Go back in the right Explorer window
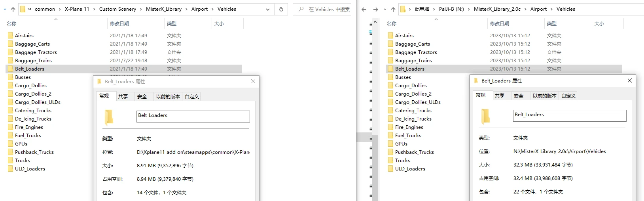Screen dimensions: 644x201 click(x=364, y=9)
